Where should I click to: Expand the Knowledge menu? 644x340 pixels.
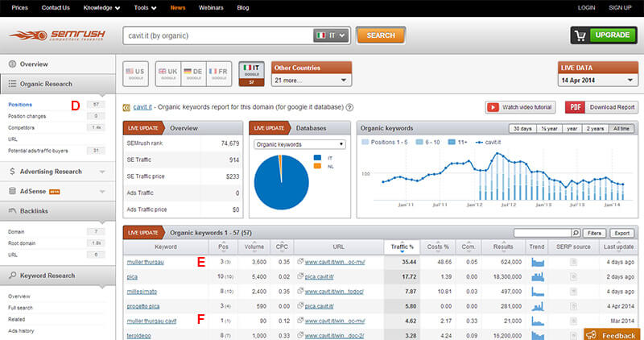[x=101, y=8]
